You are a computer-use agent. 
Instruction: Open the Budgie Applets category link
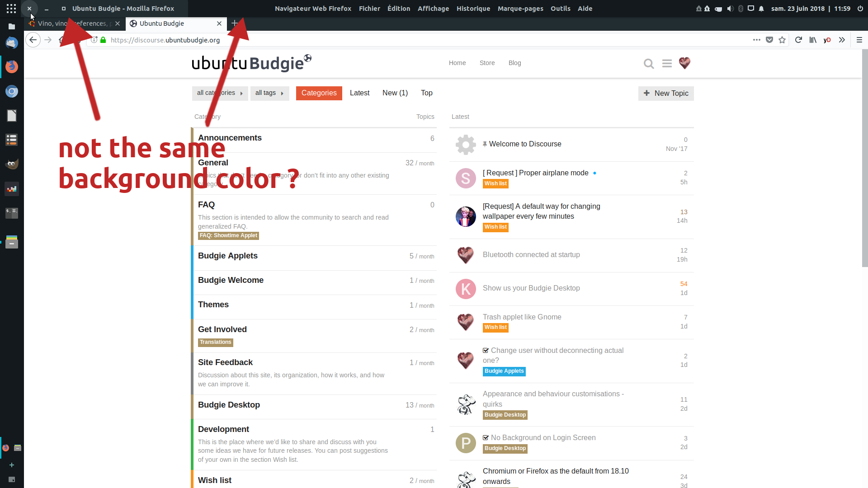click(228, 256)
